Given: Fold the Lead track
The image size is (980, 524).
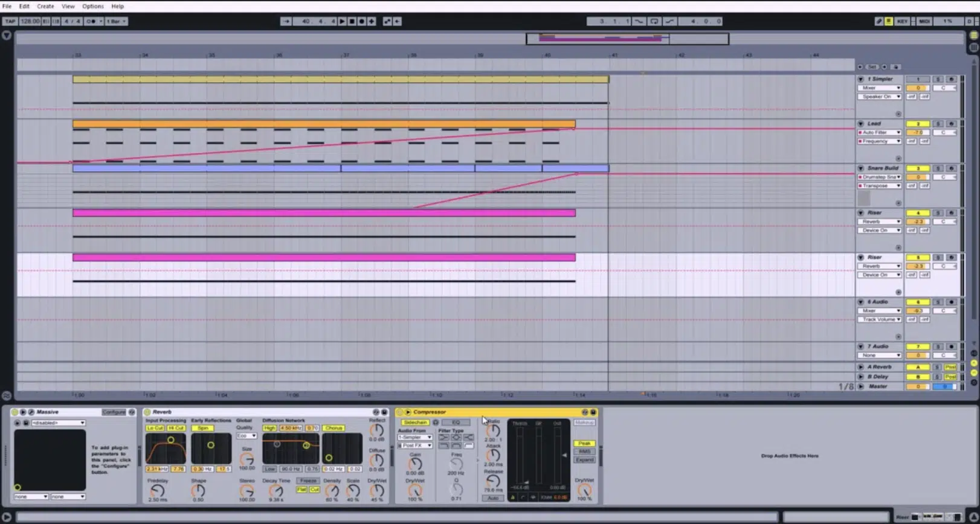Looking at the screenshot, I should [x=860, y=124].
